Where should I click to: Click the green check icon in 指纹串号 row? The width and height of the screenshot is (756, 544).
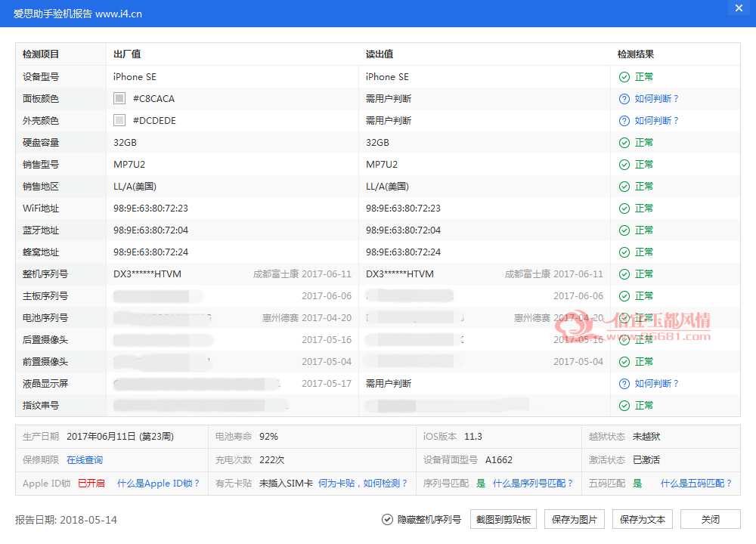click(624, 406)
